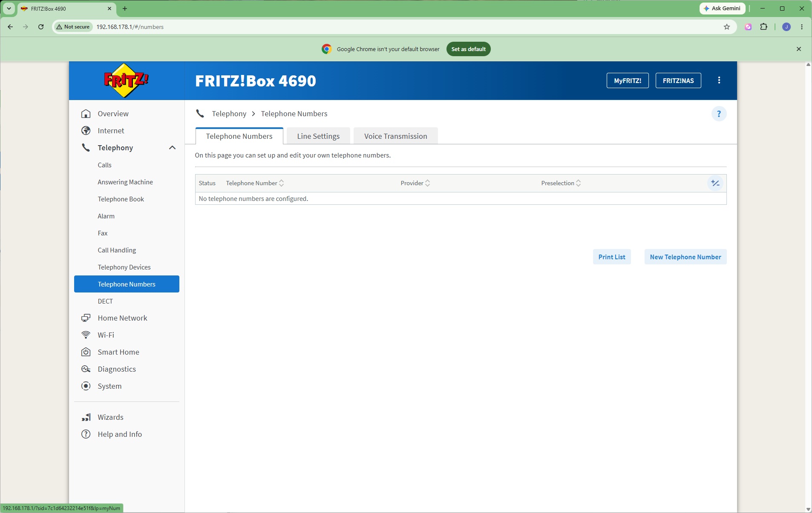
Task: Click the MyFRITZ! button
Action: pyautogui.click(x=628, y=80)
